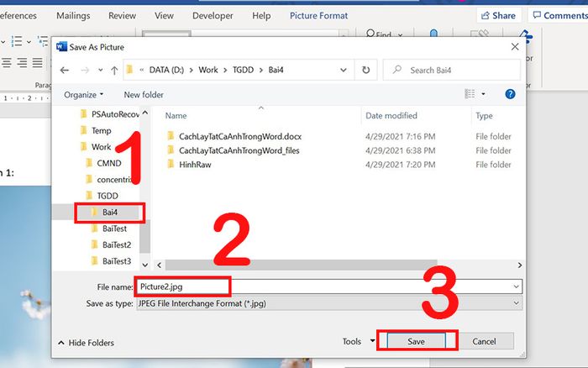Select Bai4 folder in tree
Image resolution: width=588 pixels, height=368 pixels.
click(105, 212)
